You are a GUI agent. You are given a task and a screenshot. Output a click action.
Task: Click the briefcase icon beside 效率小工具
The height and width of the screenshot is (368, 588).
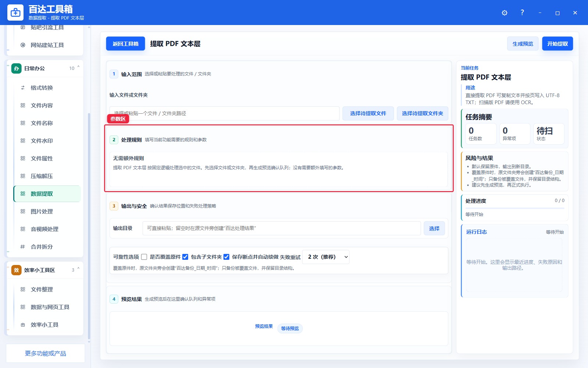23,325
